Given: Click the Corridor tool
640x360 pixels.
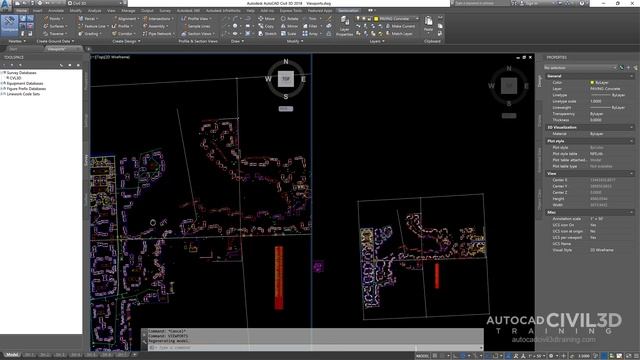Looking at the screenshot, I should coord(123,34).
